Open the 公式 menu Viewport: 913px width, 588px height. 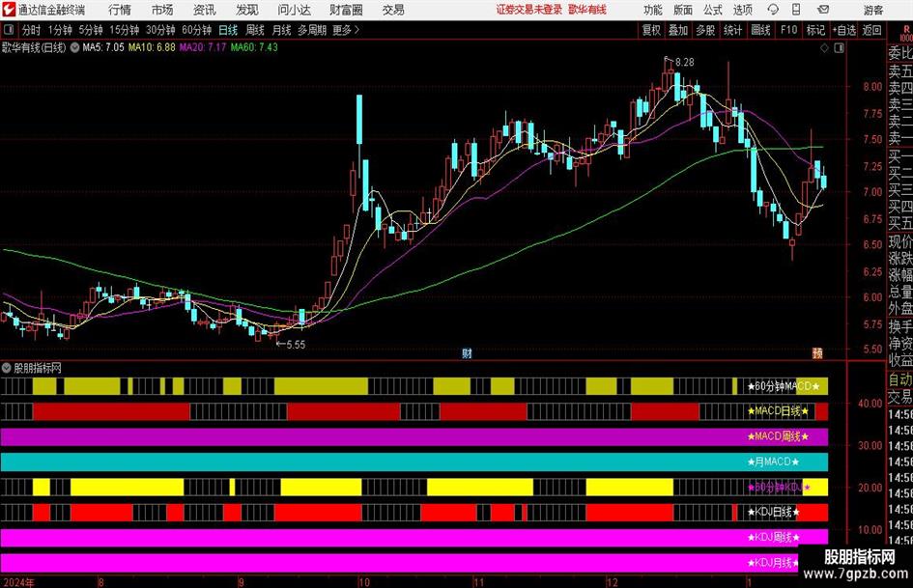pyautogui.click(x=713, y=10)
